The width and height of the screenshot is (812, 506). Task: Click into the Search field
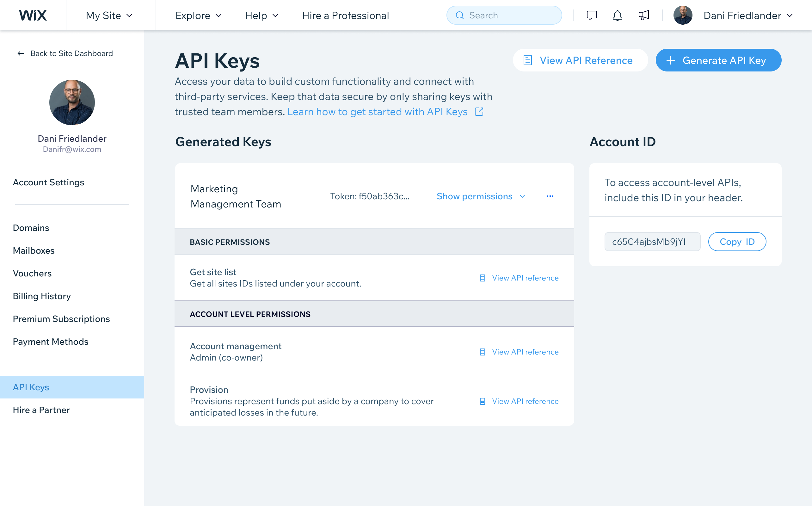pyautogui.click(x=504, y=15)
